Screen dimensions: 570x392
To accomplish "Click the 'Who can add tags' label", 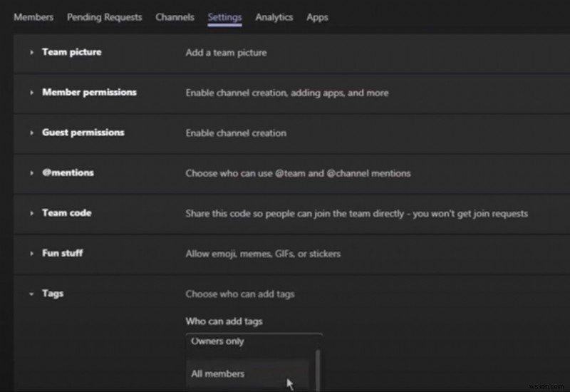I will (x=224, y=321).
